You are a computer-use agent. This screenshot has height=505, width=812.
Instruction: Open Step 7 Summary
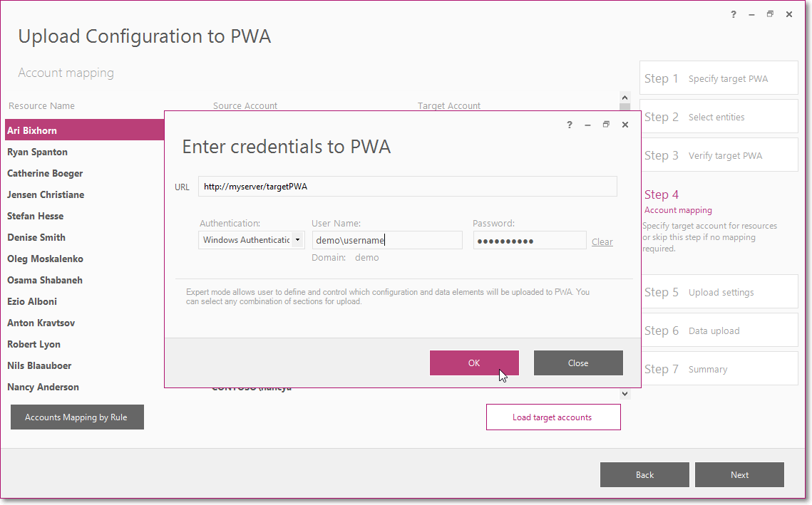pos(719,369)
